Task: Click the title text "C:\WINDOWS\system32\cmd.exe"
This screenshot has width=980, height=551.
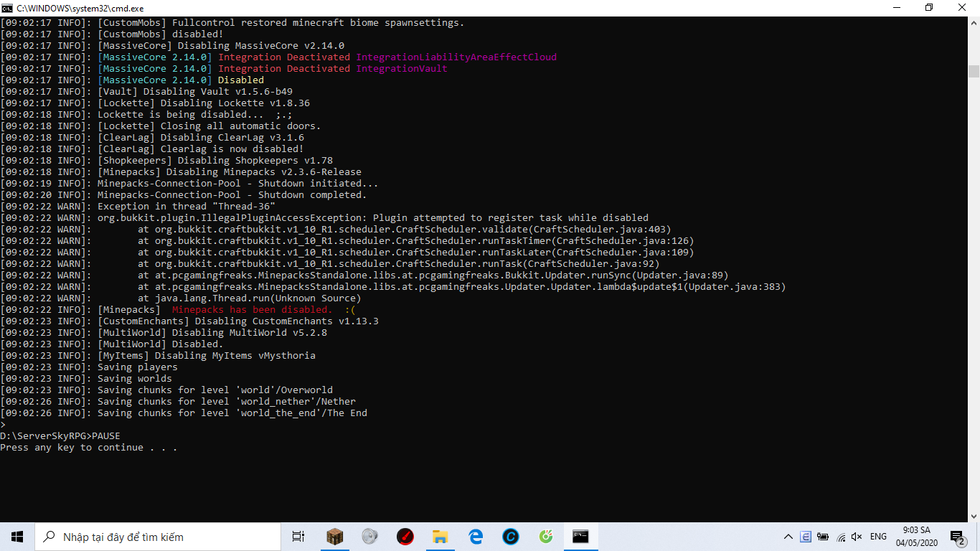Action: [80, 8]
